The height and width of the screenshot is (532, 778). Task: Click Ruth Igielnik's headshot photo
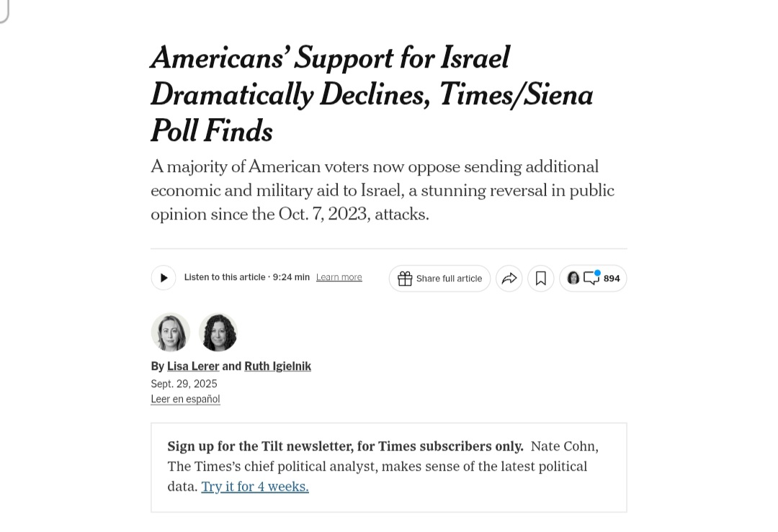tap(218, 332)
